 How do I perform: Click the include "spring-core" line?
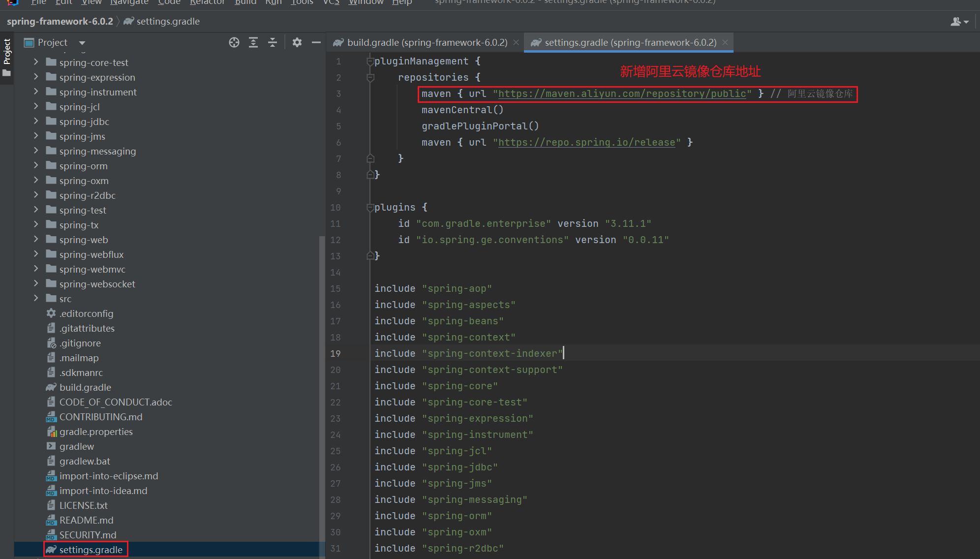pyautogui.click(x=436, y=386)
